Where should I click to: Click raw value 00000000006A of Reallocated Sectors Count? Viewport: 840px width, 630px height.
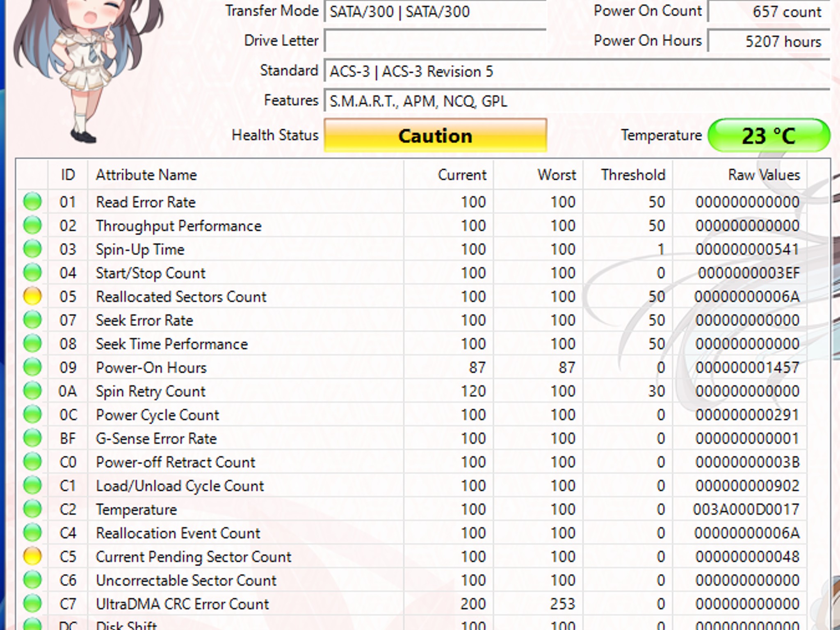[x=747, y=297]
